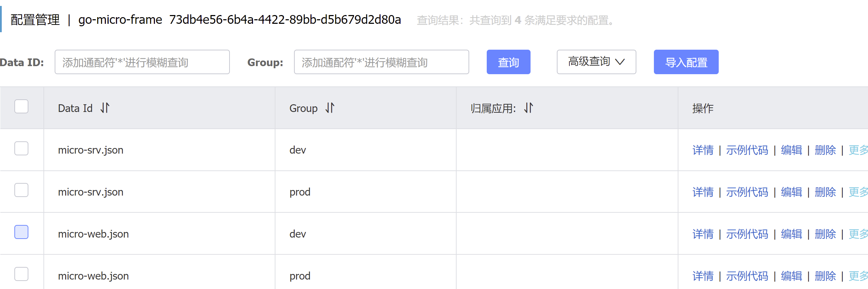Open 示例代码 for micro-web.json prod
This screenshot has width=868, height=289.
[747, 276]
